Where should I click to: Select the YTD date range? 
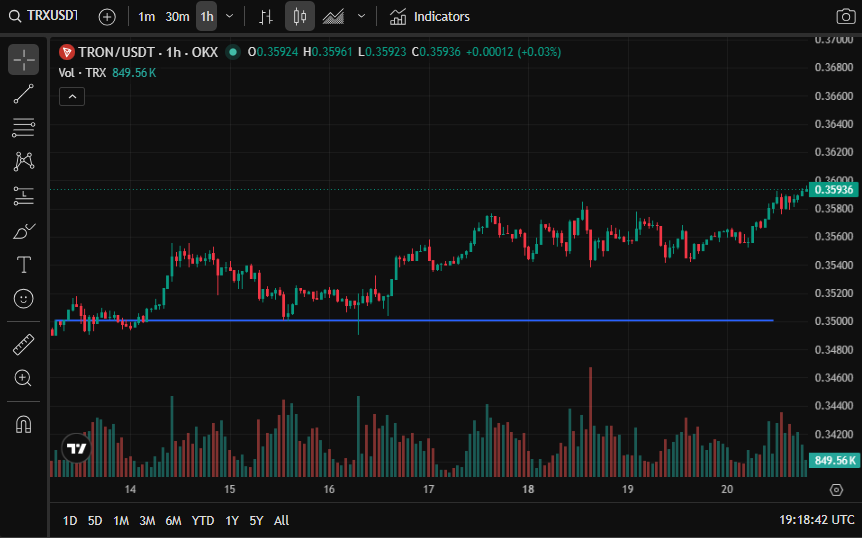pyautogui.click(x=203, y=520)
